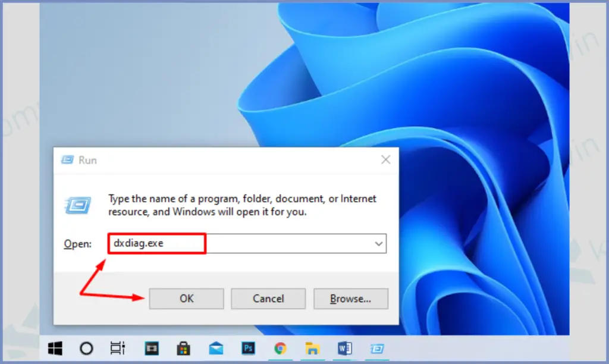This screenshot has height=364, width=609.
Task: Open Photoshop from the taskbar
Action: coord(248,349)
